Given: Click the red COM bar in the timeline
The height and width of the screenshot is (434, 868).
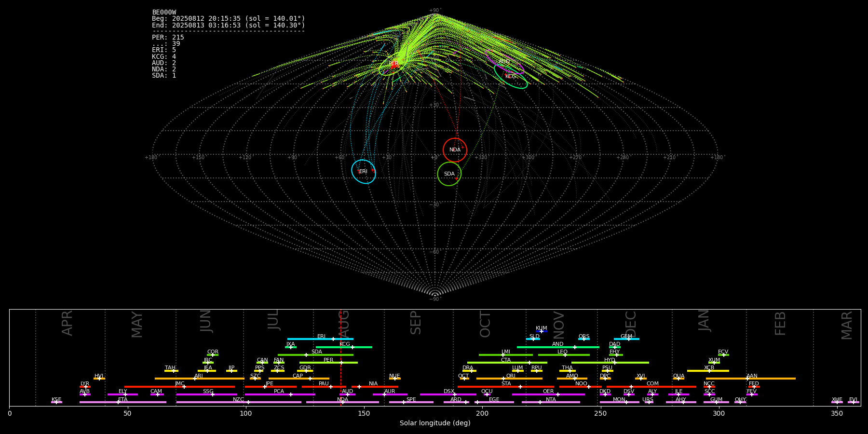Looking at the screenshot, I should 651,387.
